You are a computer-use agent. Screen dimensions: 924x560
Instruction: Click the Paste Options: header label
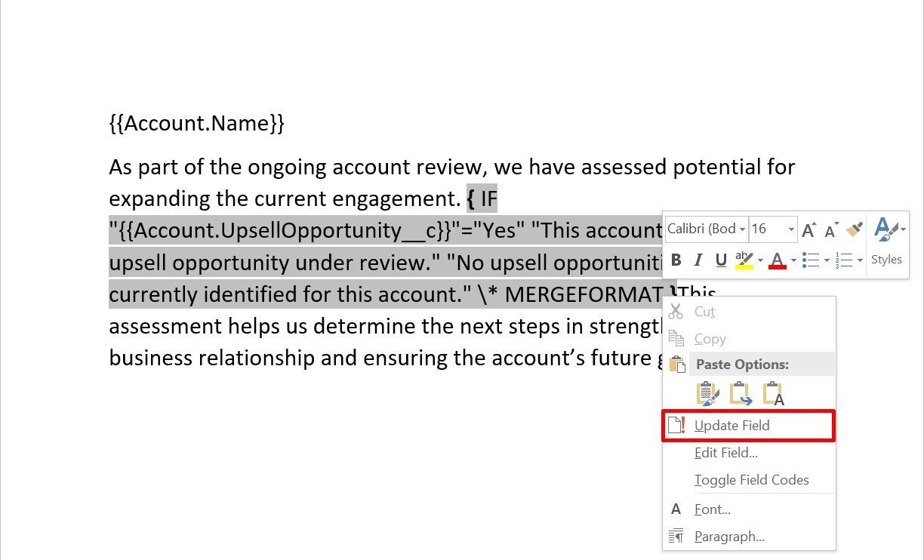742,365
